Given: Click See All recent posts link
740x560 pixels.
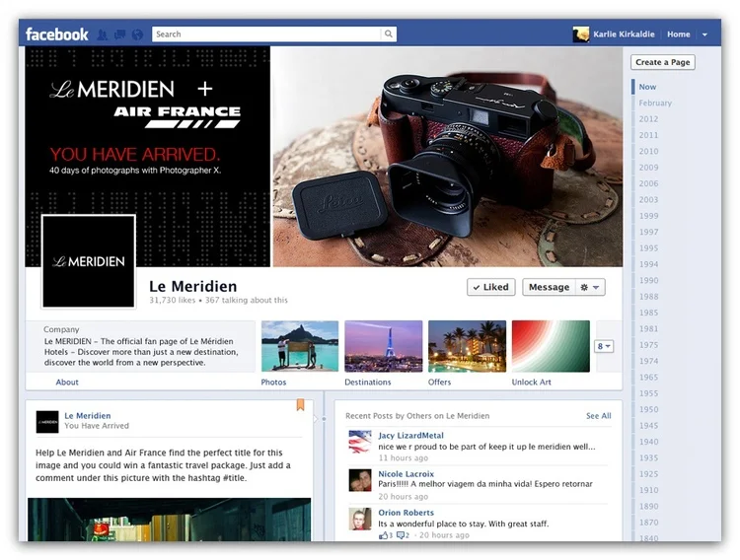Looking at the screenshot, I should point(599,416).
